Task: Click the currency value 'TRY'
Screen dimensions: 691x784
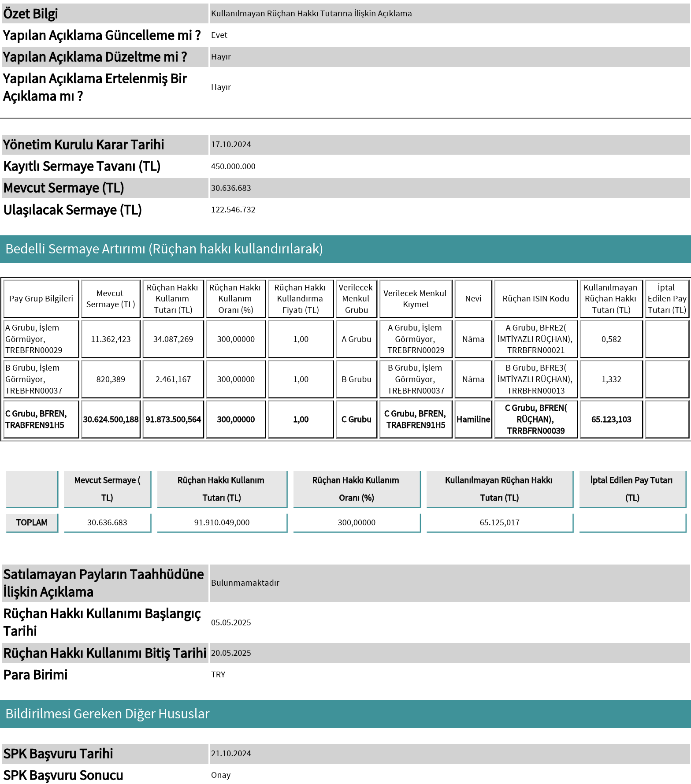Action: coord(218,675)
